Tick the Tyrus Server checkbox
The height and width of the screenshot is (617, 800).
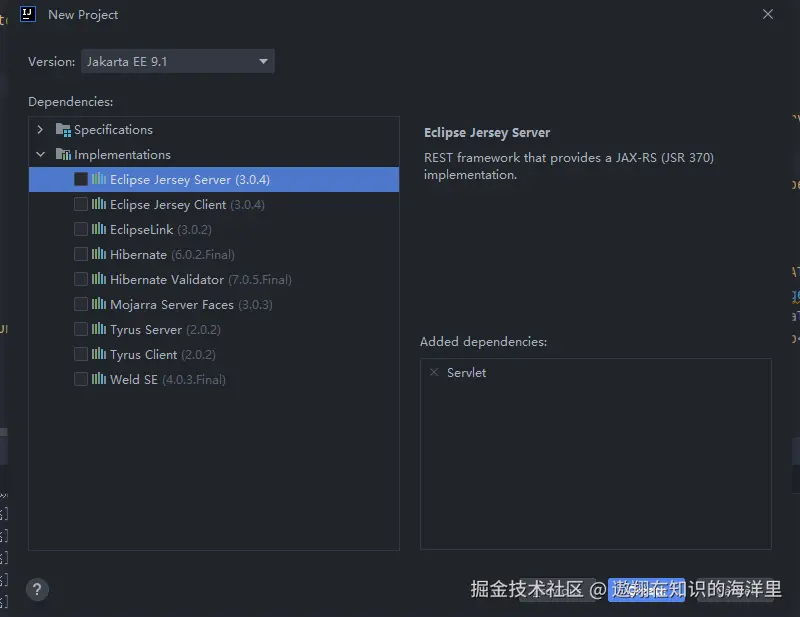[x=81, y=329]
